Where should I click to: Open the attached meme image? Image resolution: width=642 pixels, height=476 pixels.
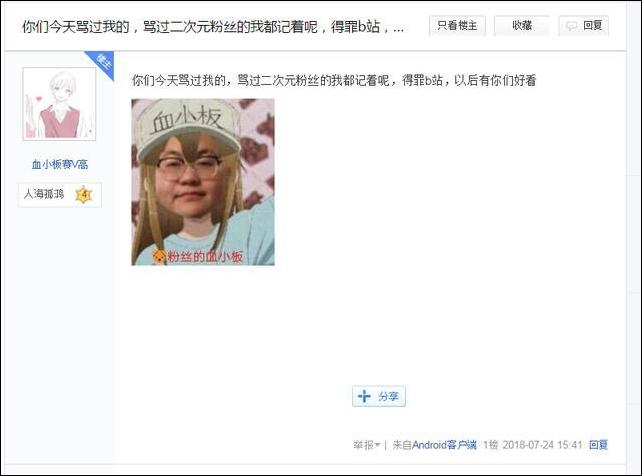click(203, 182)
